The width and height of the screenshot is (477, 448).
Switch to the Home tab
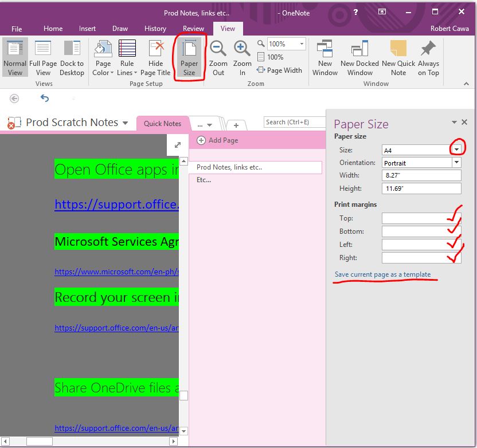53,29
